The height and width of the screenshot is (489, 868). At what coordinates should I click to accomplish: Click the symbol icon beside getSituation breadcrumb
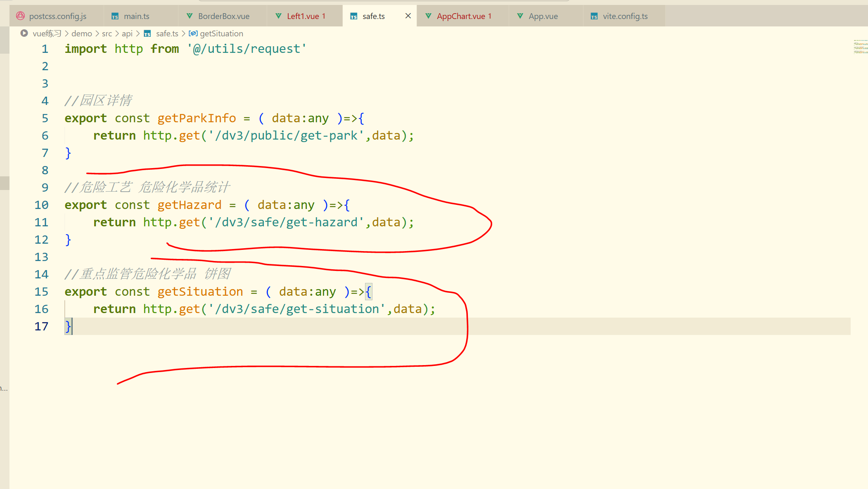point(193,33)
